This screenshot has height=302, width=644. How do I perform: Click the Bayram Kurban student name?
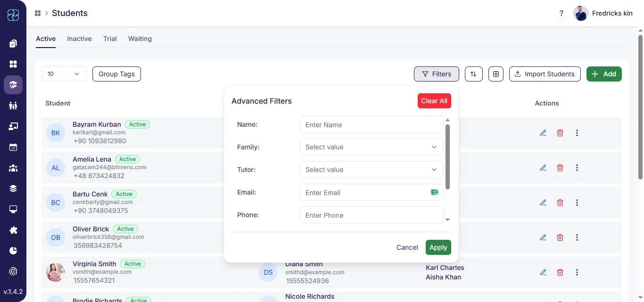(x=97, y=124)
